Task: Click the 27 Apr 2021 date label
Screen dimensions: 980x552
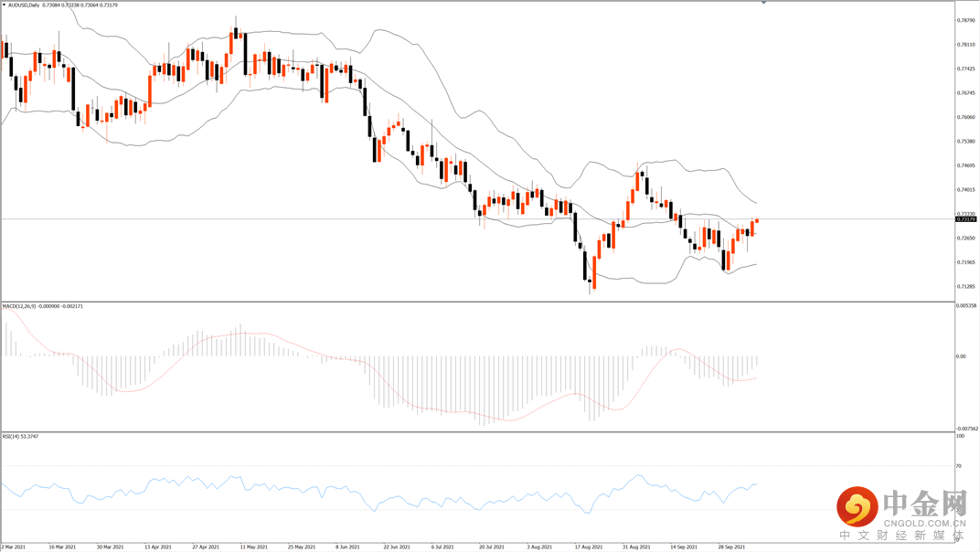Action: [207, 547]
